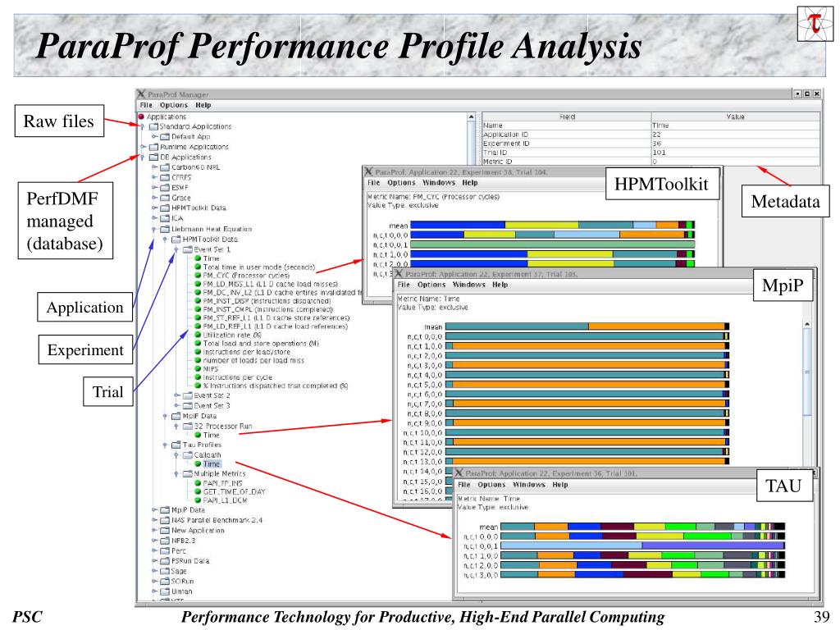Click the Event Set 2 folder icon

tap(188, 395)
